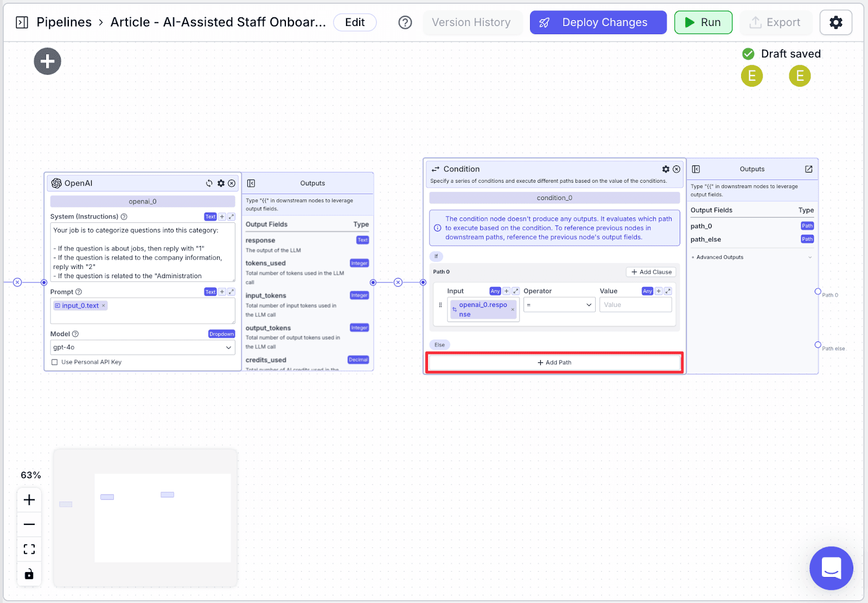868x603 pixels.
Task: Expand the condition Input field editor
Action: pyautogui.click(x=516, y=291)
